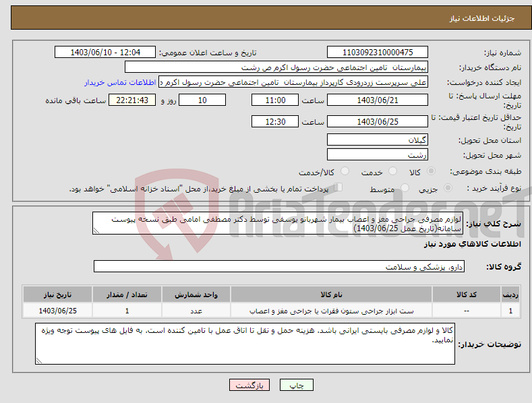Click the delivery province field گیلان
Image resolution: width=532 pixels, height=403 pixels.
click(x=378, y=139)
